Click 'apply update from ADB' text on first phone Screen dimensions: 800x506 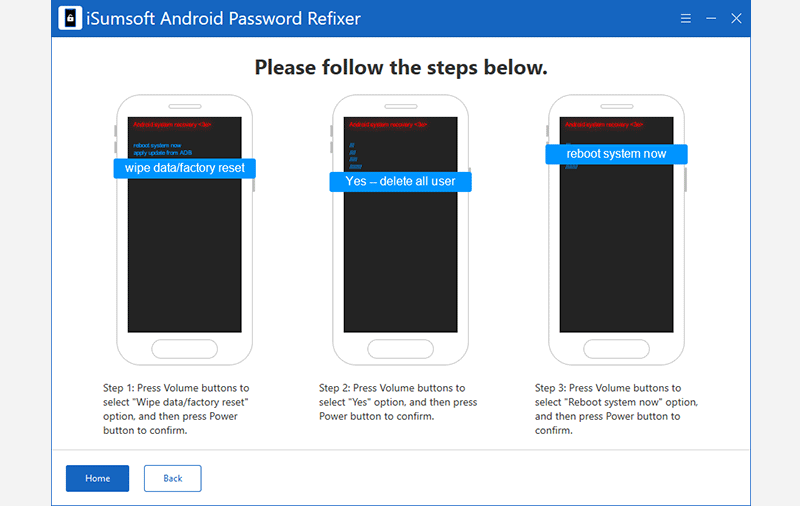163,153
